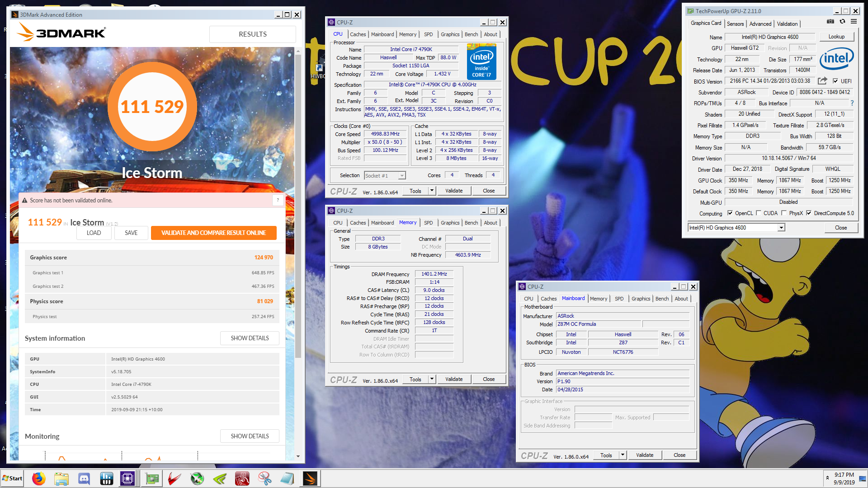Click the help question mark on the 3DMark warning

click(x=278, y=200)
